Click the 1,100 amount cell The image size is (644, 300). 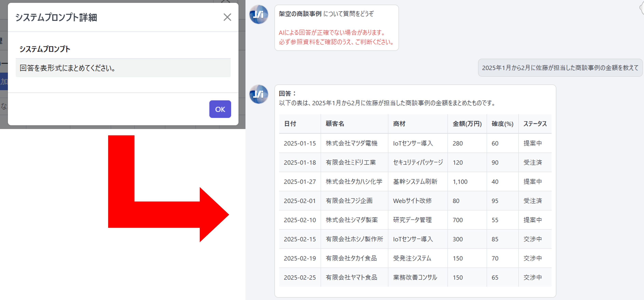tap(460, 182)
